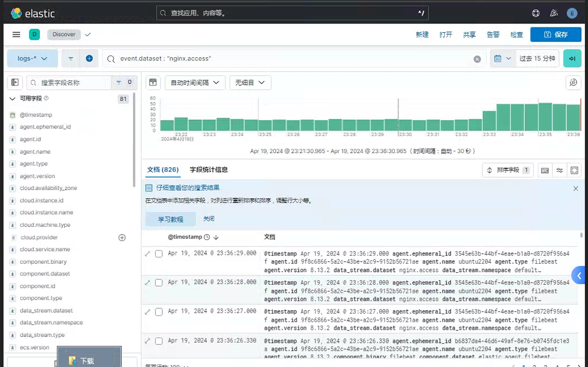The image size is (588, 367).
Task: Select the 23:36:28.000 row checkbox
Action: pos(159,283)
